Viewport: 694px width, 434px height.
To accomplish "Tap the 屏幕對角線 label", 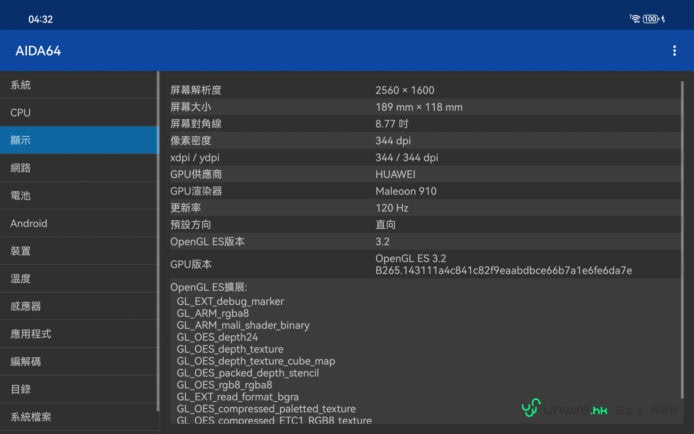I will click(196, 124).
